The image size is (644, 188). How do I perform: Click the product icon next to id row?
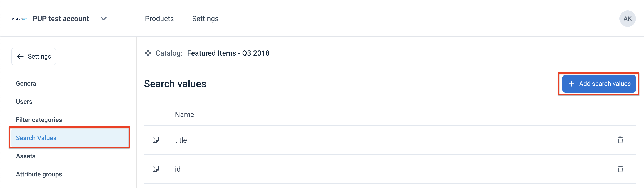click(156, 169)
